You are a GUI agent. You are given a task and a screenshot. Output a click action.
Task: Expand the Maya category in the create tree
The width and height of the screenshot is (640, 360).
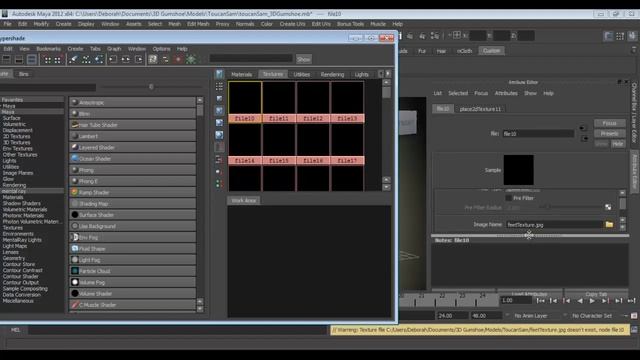8,106
